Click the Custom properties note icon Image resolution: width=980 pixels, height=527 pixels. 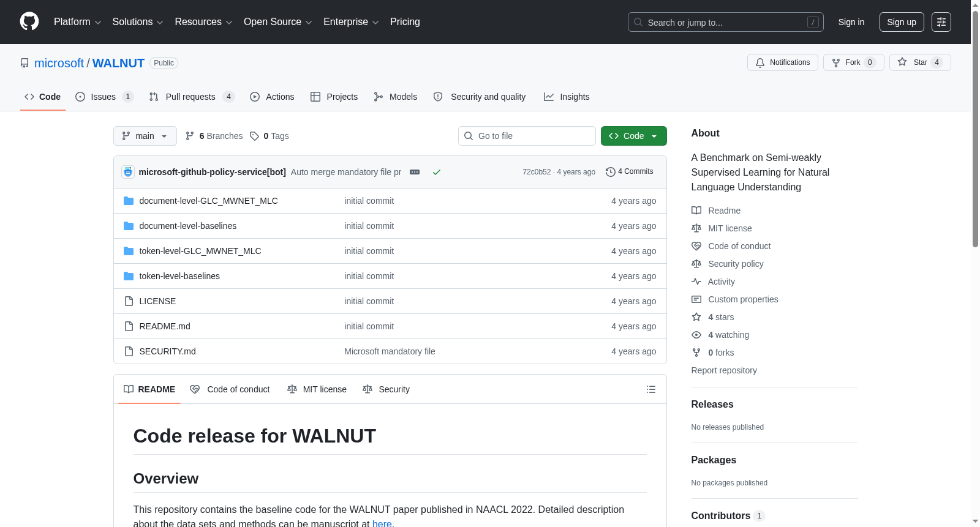(696, 299)
